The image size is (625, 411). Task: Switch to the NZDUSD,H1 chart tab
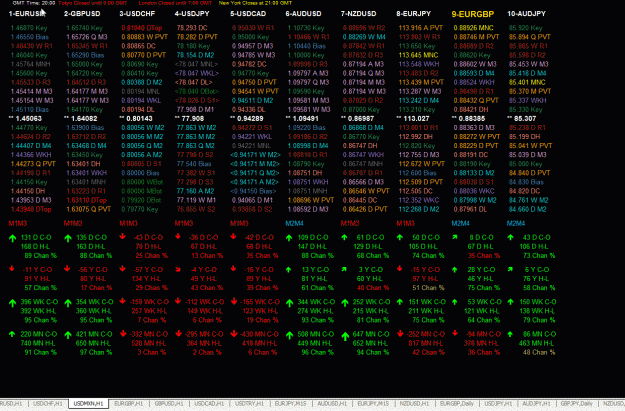click(415, 404)
